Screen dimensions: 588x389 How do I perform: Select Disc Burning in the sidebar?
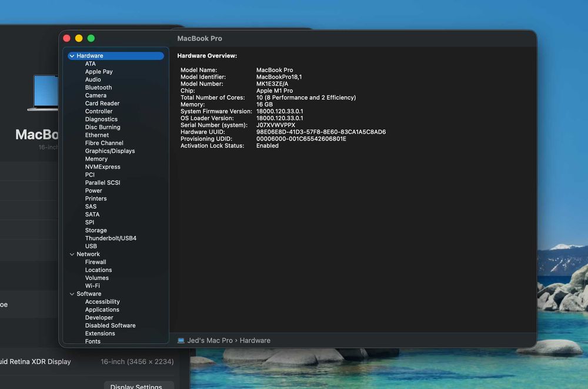(x=102, y=127)
